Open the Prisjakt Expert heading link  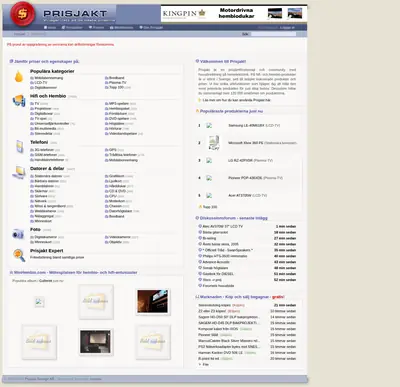(47, 251)
